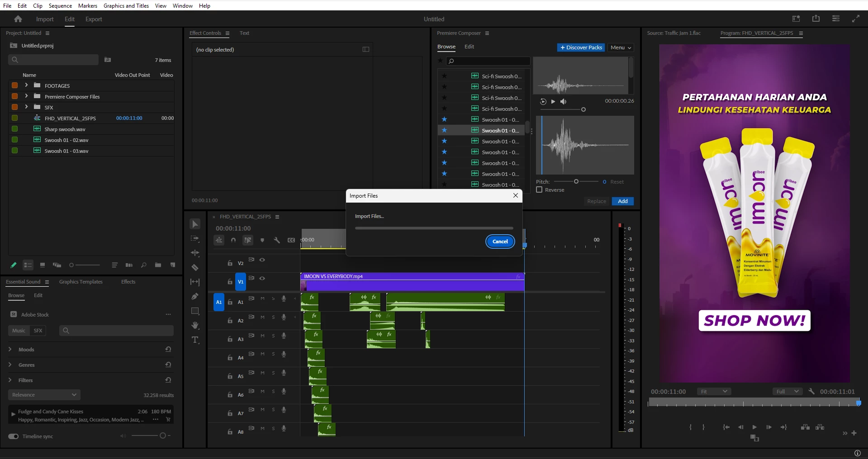Click the New Bin folder icon
Image resolution: width=868 pixels, height=459 pixels.
tap(158, 265)
